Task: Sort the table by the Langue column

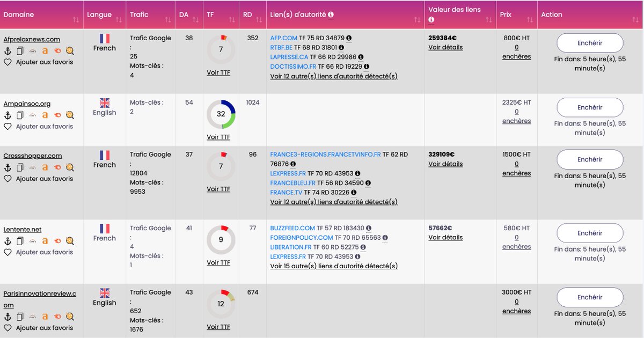Action: pyautogui.click(x=119, y=20)
